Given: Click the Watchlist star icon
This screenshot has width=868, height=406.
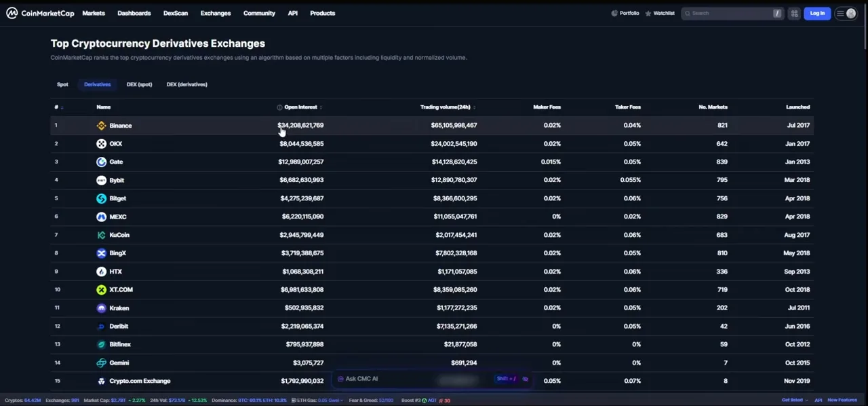Looking at the screenshot, I should pyautogui.click(x=648, y=13).
